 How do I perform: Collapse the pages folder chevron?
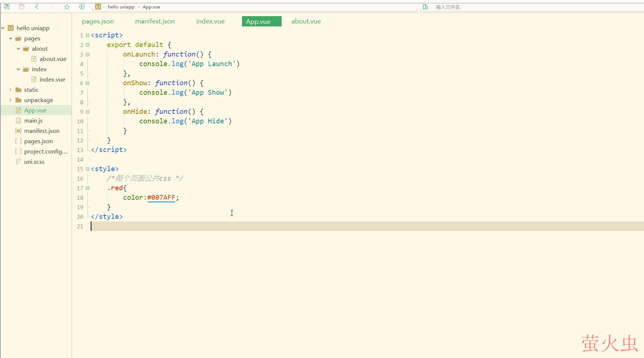pyautogui.click(x=11, y=38)
